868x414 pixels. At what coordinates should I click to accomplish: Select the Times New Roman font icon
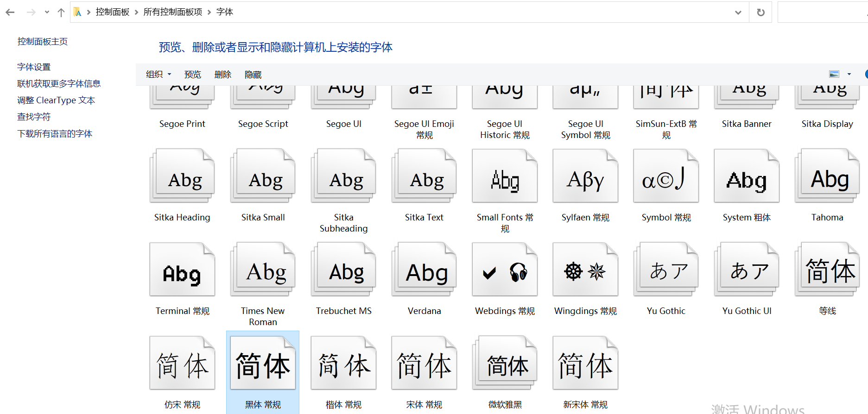click(263, 270)
